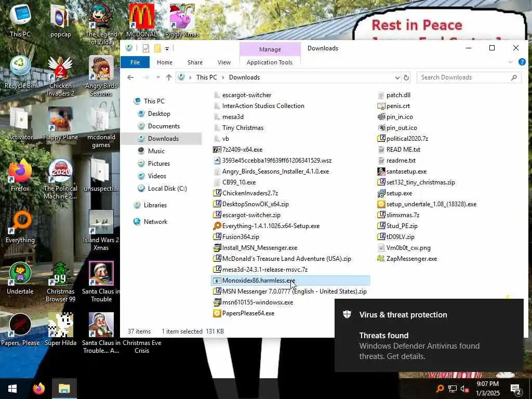
Task: Go back in Explorer navigation
Action: click(130, 77)
